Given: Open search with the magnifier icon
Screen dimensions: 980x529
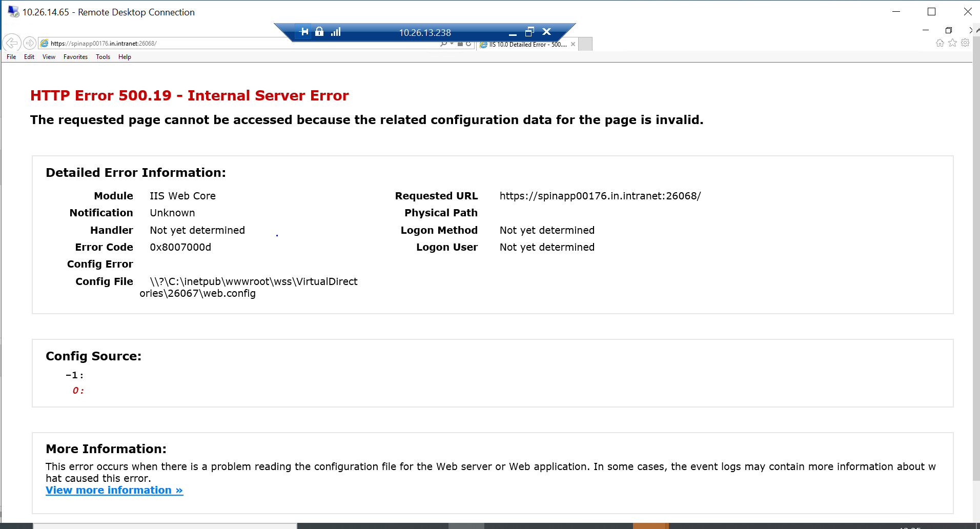Looking at the screenshot, I should click(x=443, y=44).
